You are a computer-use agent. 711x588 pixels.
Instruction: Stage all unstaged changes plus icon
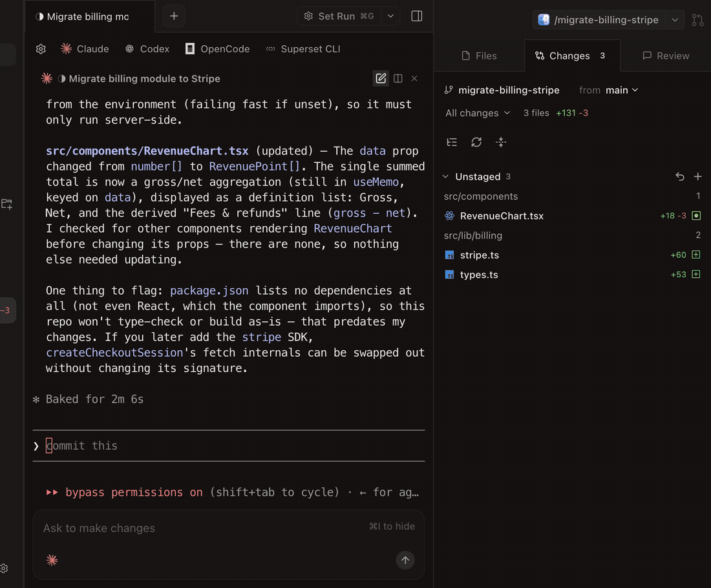click(698, 177)
